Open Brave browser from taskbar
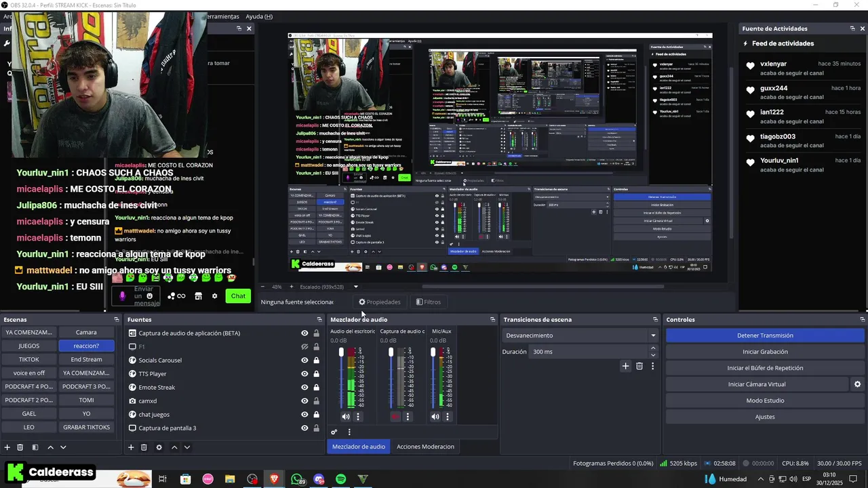Image resolution: width=868 pixels, height=488 pixels. point(274,479)
